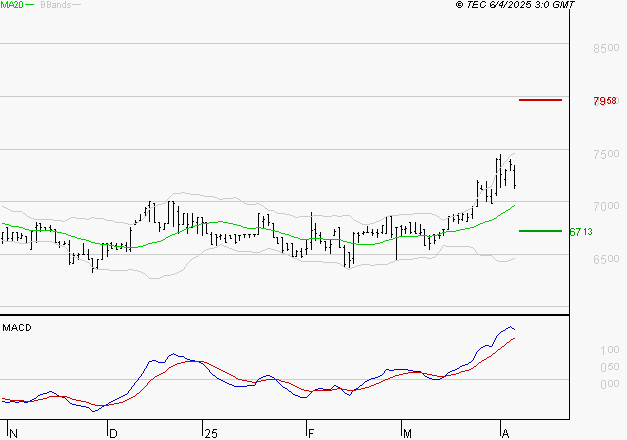Click the F month marker on the time axis
This screenshot has height=440, width=627.
[312, 434]
